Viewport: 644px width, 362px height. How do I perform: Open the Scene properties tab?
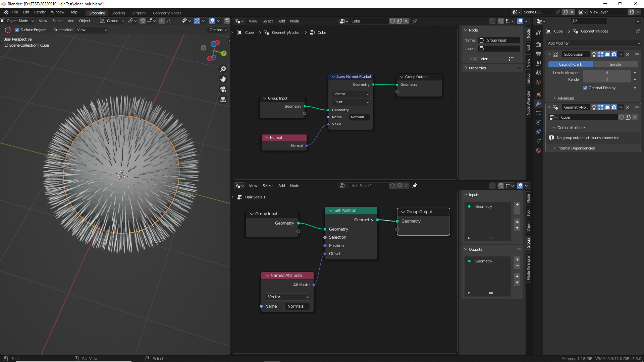click(538, 72)
